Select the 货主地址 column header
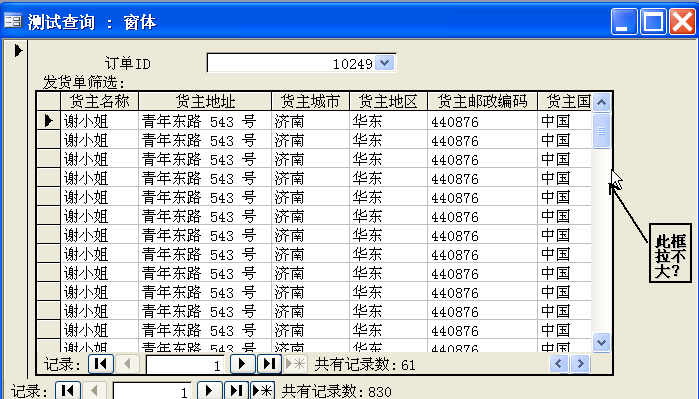This screenshot has height=399, width=699. click(x=205, y=102)
